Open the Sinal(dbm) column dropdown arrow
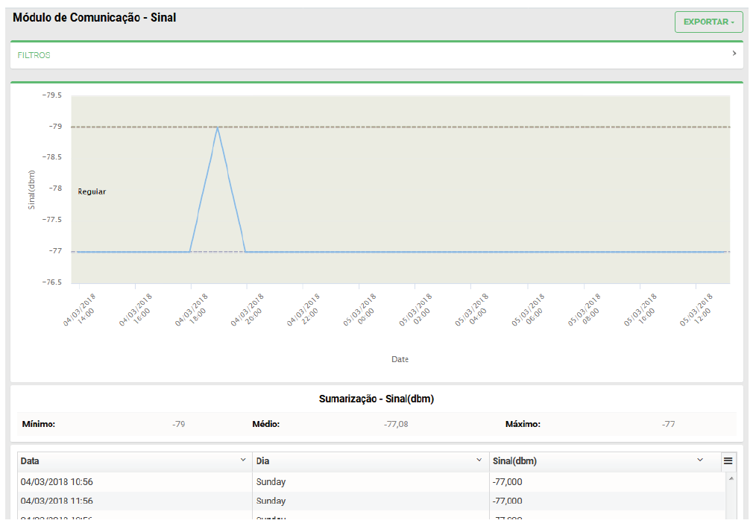756x532 pixels. pos(699,460)
